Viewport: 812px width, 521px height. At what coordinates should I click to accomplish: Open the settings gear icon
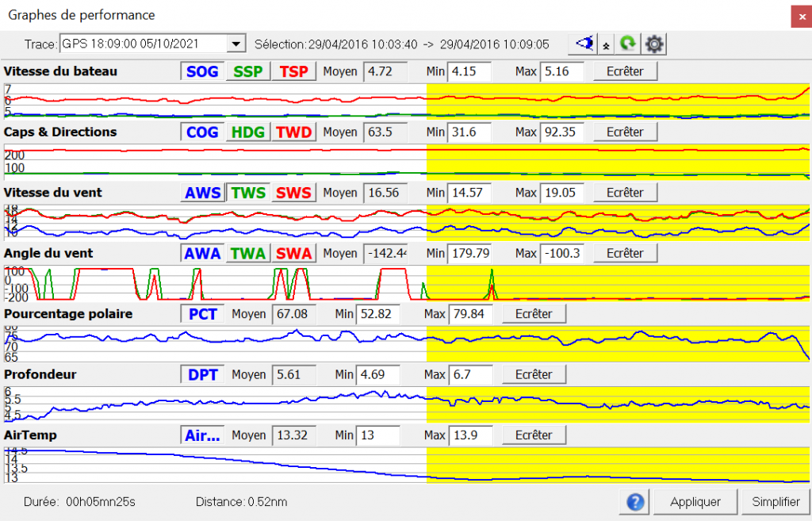[653, 44]
